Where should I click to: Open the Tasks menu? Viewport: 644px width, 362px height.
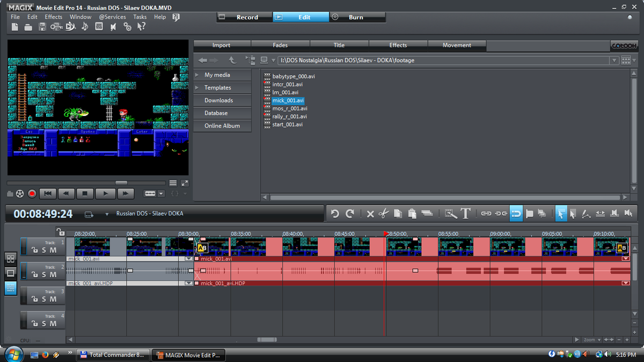[x=140, y=17]
